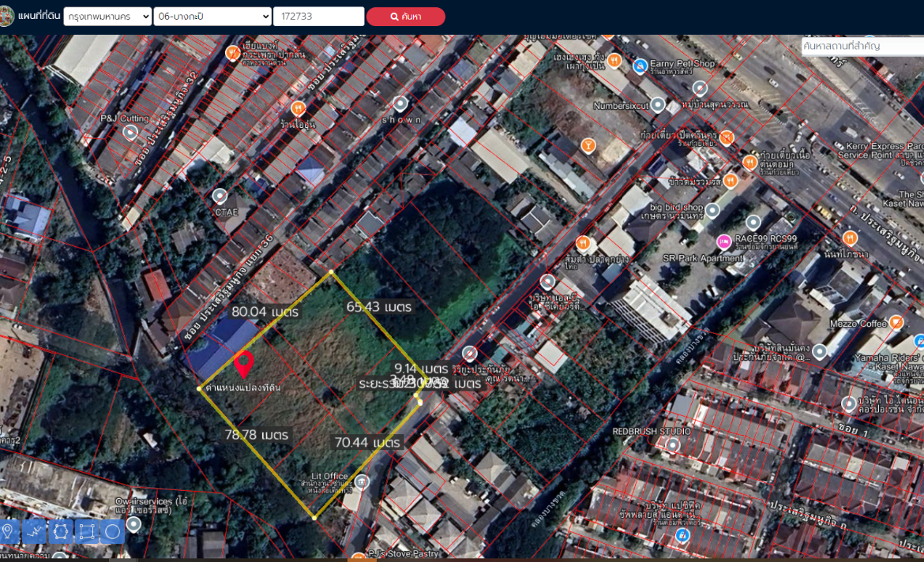Select the circle drawing tool
Screen dimensions: 924x562
113,532
